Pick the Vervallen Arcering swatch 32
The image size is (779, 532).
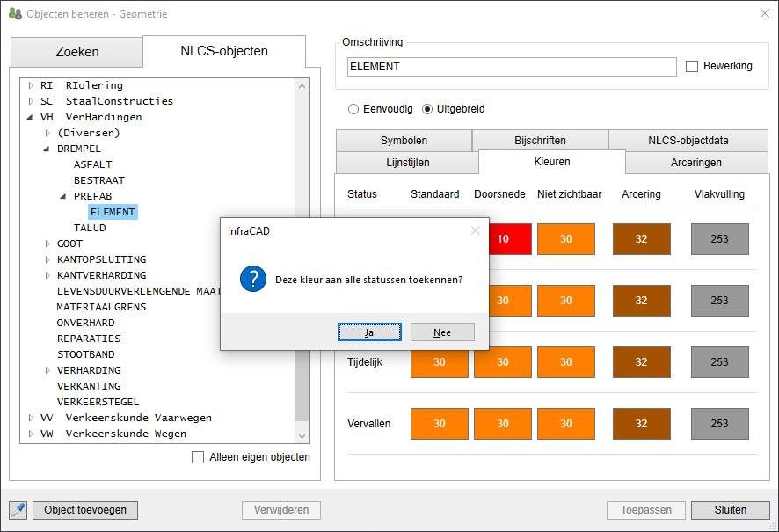click(x=641, y=424)
